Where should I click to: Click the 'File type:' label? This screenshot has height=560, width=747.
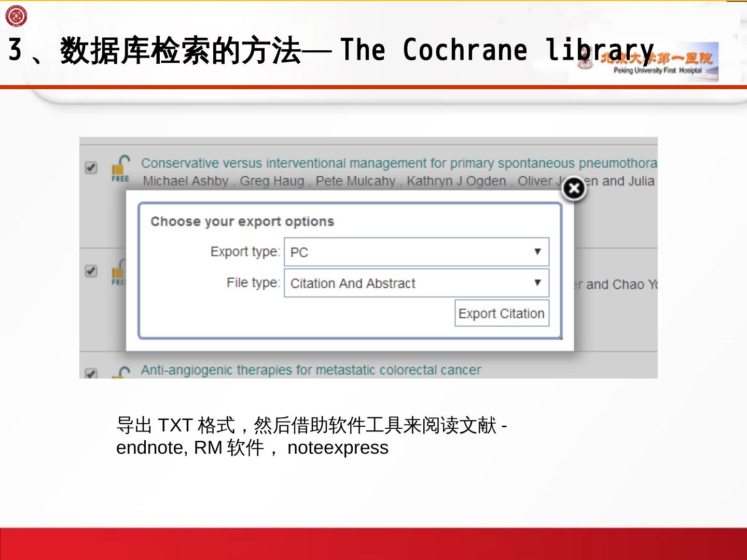253,283
